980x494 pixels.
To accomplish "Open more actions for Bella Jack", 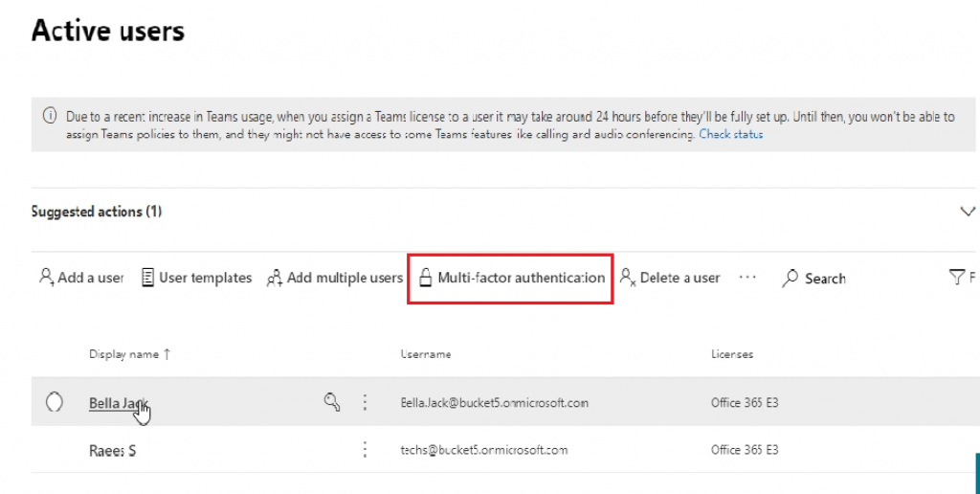I will tap(365, 402).
